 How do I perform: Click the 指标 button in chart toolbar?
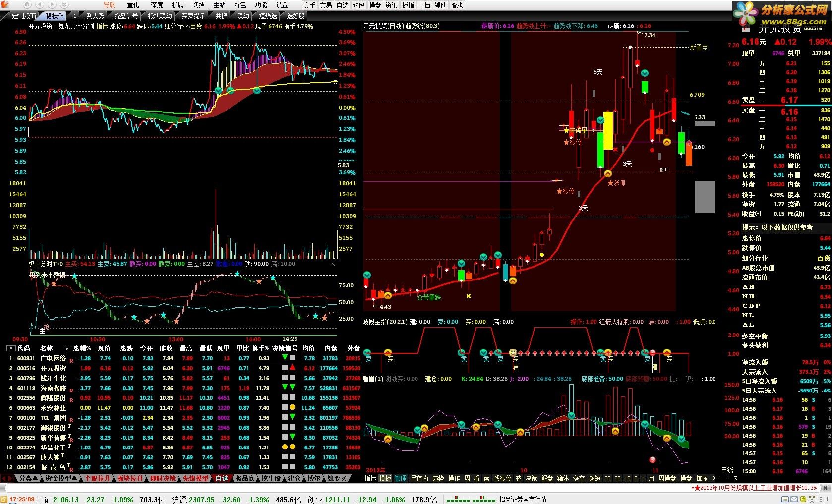pyautogui.click(x=370, y=478)
